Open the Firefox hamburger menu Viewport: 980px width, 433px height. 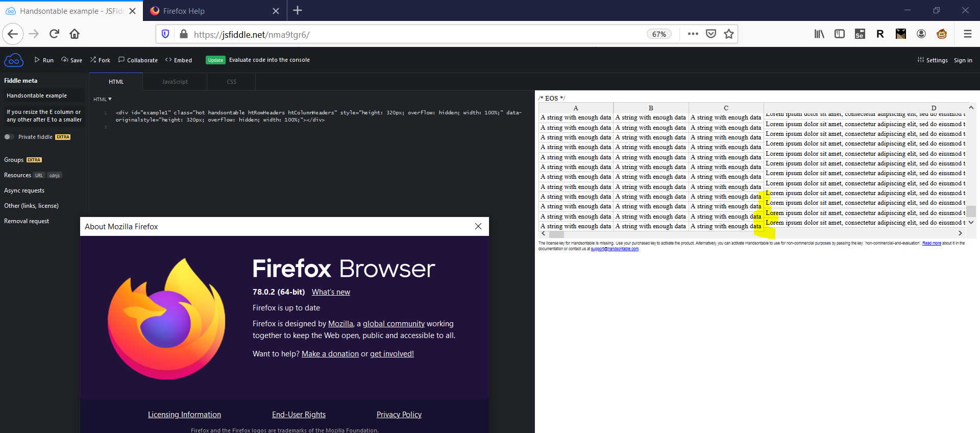tap(967, 34)
